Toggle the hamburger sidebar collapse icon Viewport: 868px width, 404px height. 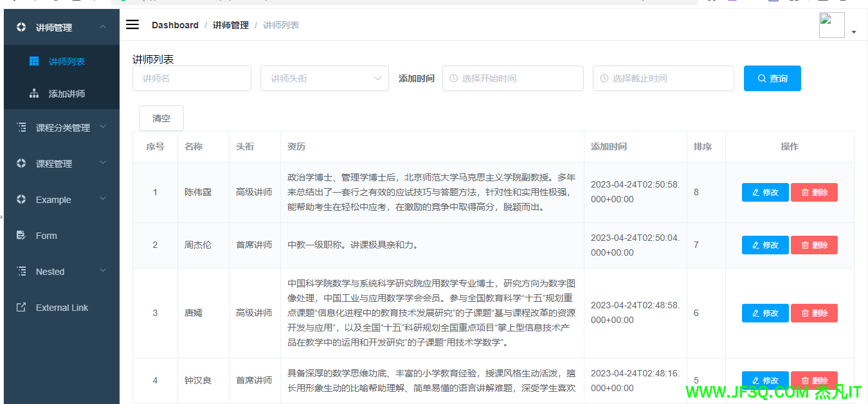tap(132, 24)
